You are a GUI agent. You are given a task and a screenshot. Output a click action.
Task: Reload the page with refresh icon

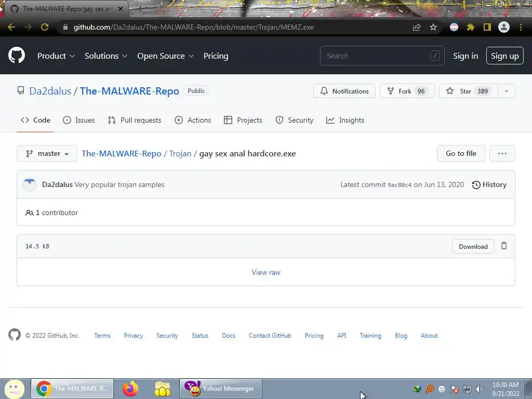[x=45, y=27]
